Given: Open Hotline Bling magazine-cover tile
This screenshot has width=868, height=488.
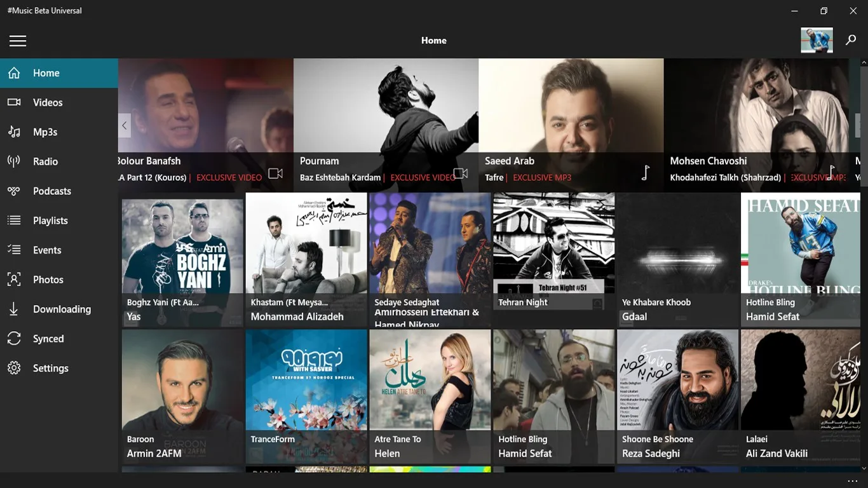Looking at the screenshot, I should pyautogui.click(x=801, y=260).
